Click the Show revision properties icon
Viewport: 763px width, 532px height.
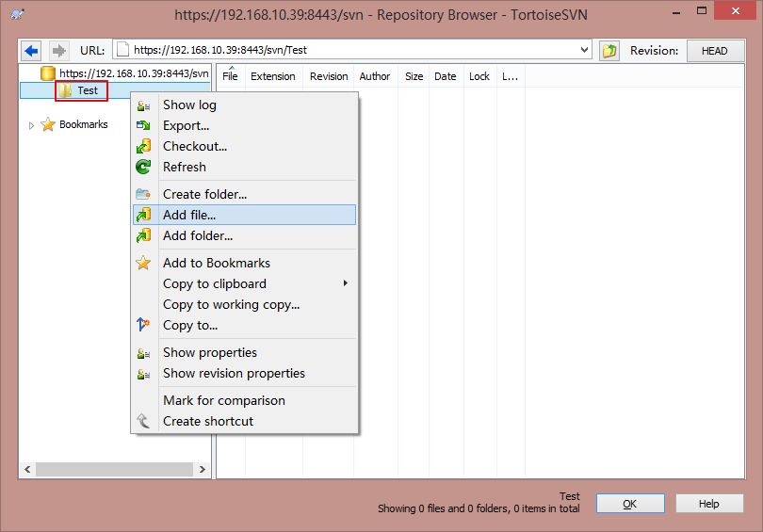pos(143,374)
